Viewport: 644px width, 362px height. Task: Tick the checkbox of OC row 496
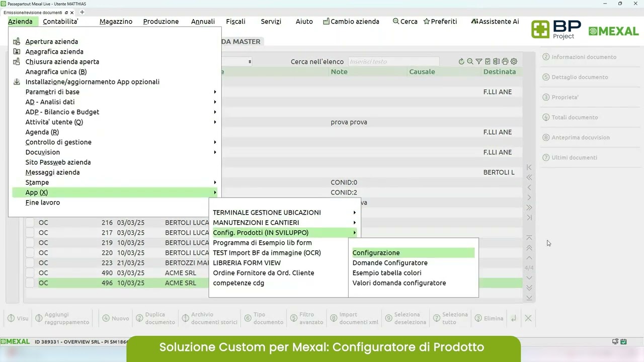[x=30, y=283]
